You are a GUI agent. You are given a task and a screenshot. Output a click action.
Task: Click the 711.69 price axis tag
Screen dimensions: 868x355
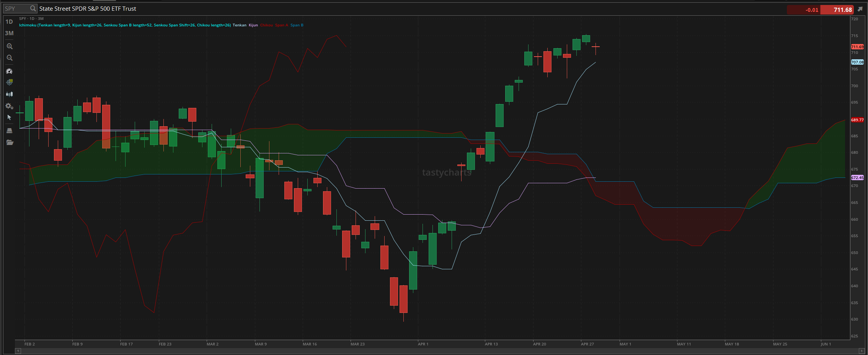pyautogui.click(x=857, y=47)
